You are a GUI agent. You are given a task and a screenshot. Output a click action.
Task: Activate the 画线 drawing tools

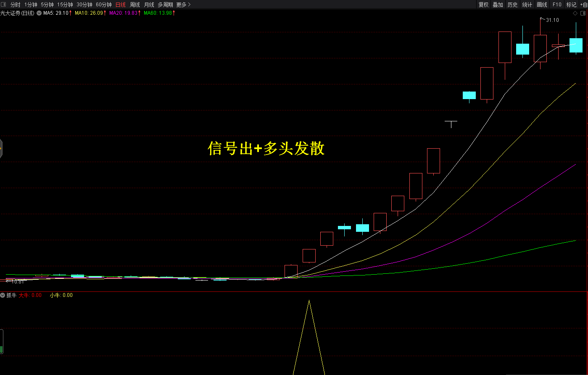tap(542, 5)
